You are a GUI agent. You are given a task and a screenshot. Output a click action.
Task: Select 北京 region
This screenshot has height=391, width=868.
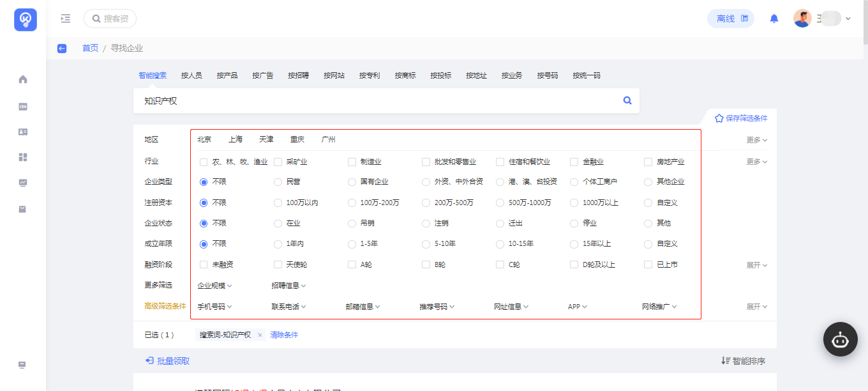click(204, 139)
